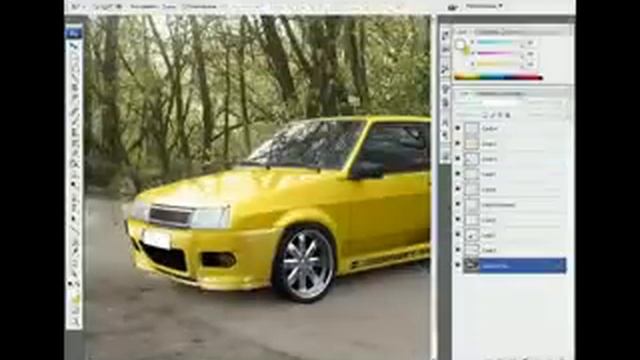Viewport: 640px width, 360px height.
Task: Click the value field beside the cyan slider
Action: coord(530,42)
